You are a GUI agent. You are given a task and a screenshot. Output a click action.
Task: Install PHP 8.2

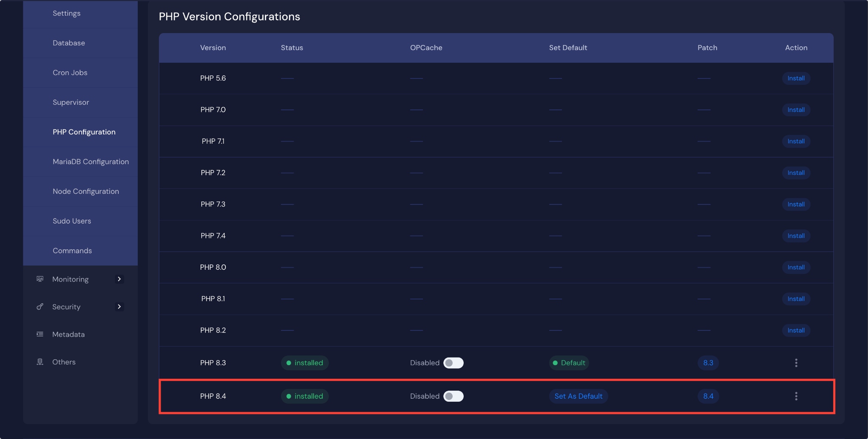click(796, 330)
